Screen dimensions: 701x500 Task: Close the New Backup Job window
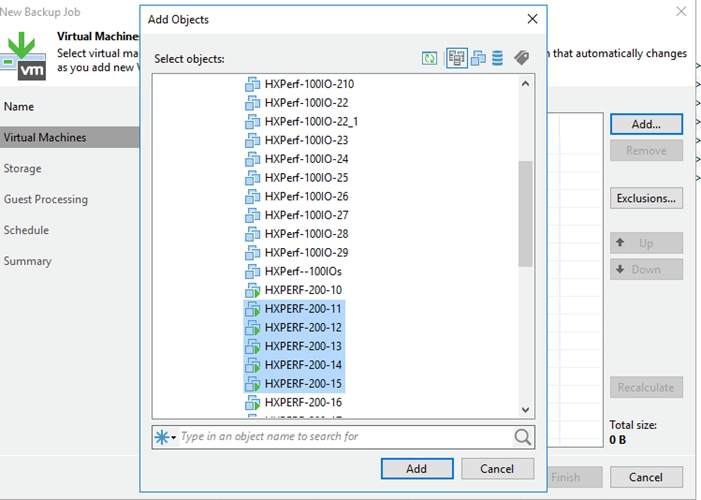681,11
